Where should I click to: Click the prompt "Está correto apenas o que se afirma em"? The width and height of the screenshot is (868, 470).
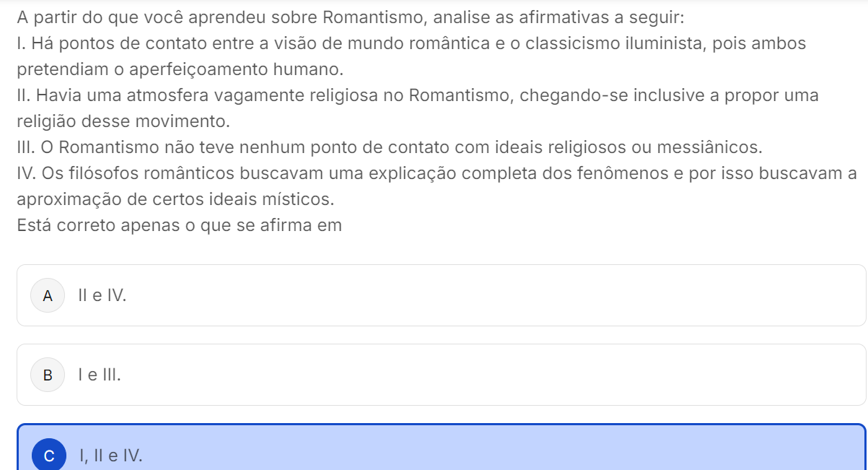tap(179, 225)
